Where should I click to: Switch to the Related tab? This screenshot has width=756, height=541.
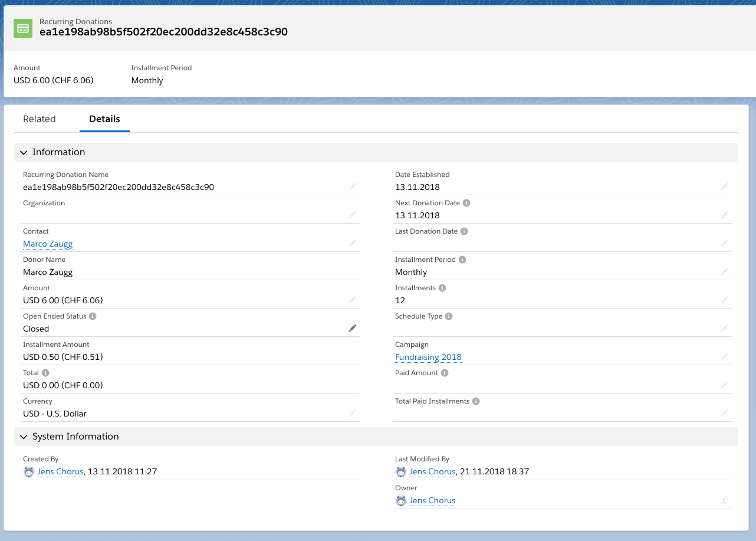pyautogui.click(x=40, y=119)
